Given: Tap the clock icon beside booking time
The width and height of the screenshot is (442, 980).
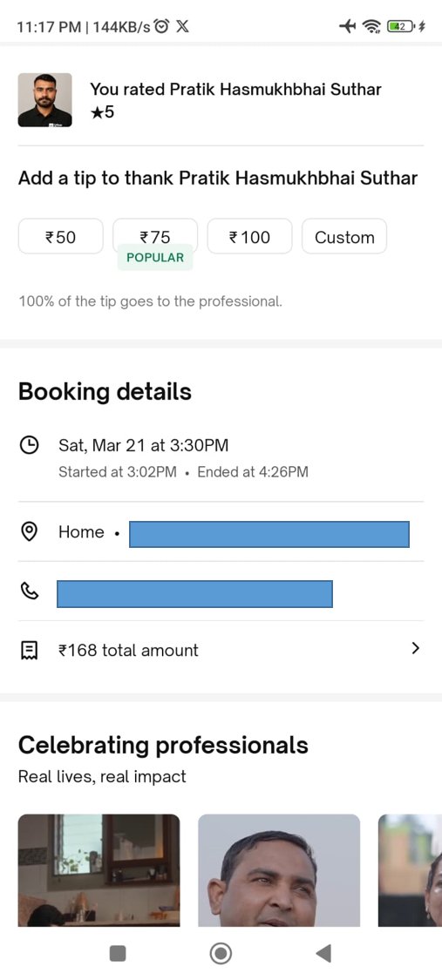Looking at the screenshot, I should 29,446.
